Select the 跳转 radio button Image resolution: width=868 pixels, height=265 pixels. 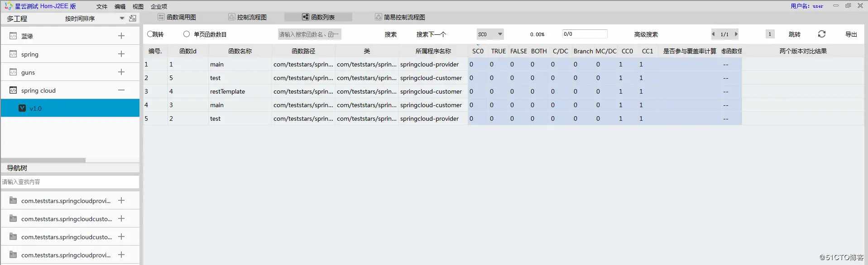pos(150,34)
